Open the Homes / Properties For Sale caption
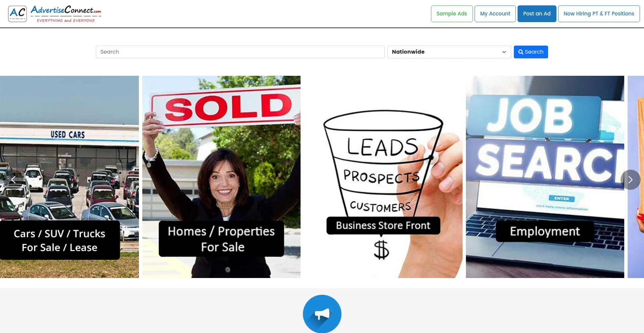This screenshot has width=644, height=333. click(221, 239)
